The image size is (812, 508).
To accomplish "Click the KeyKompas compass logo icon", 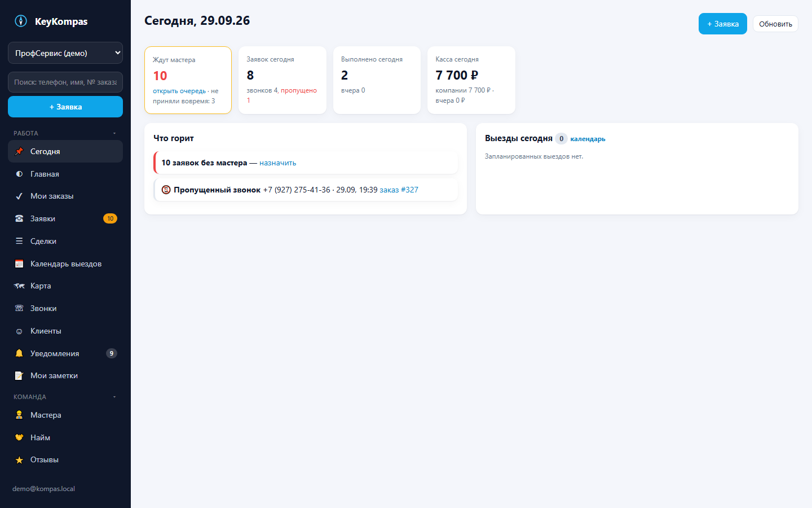I will (21, 21).
